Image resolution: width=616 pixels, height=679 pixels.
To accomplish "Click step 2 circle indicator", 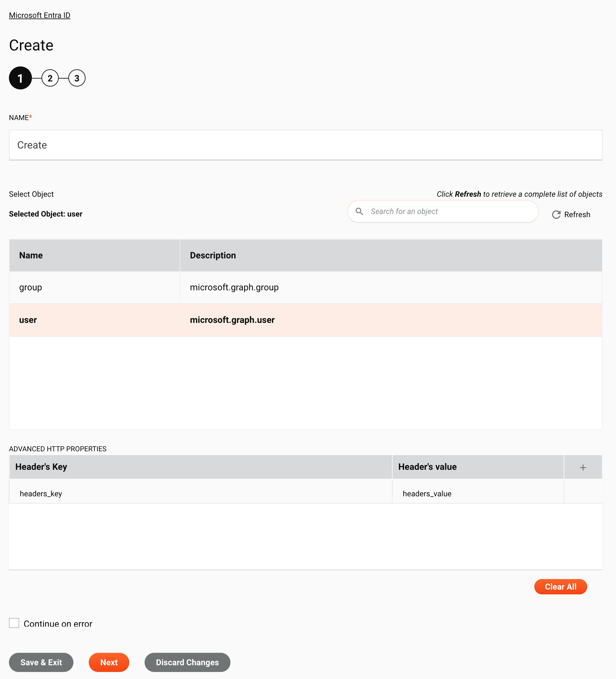I will coord(50,78).
